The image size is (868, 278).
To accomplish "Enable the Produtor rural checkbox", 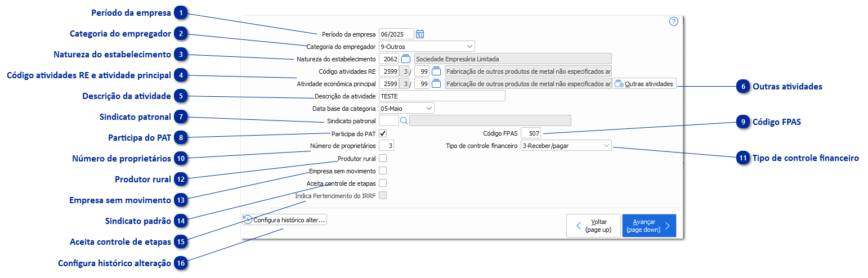I will [x=383, y=158].
